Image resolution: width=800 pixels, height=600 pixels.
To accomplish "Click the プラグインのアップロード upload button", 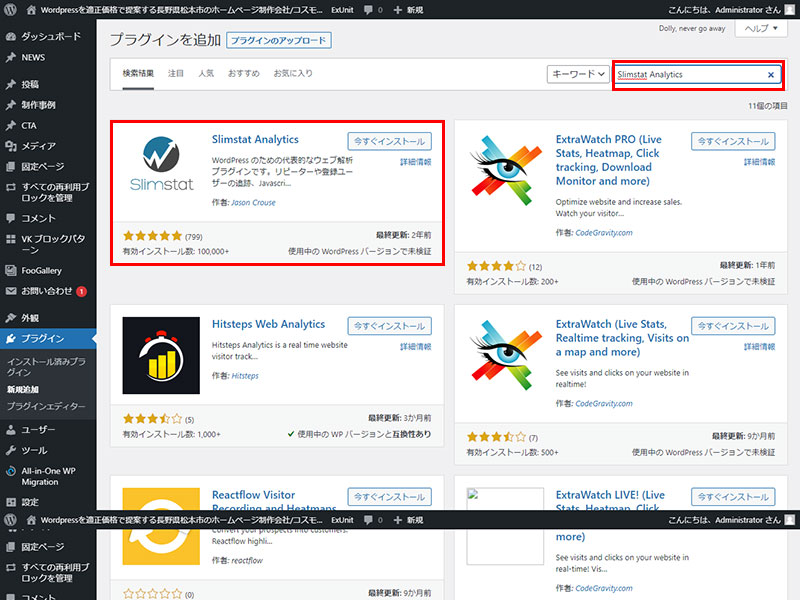I will click(278, 41).
